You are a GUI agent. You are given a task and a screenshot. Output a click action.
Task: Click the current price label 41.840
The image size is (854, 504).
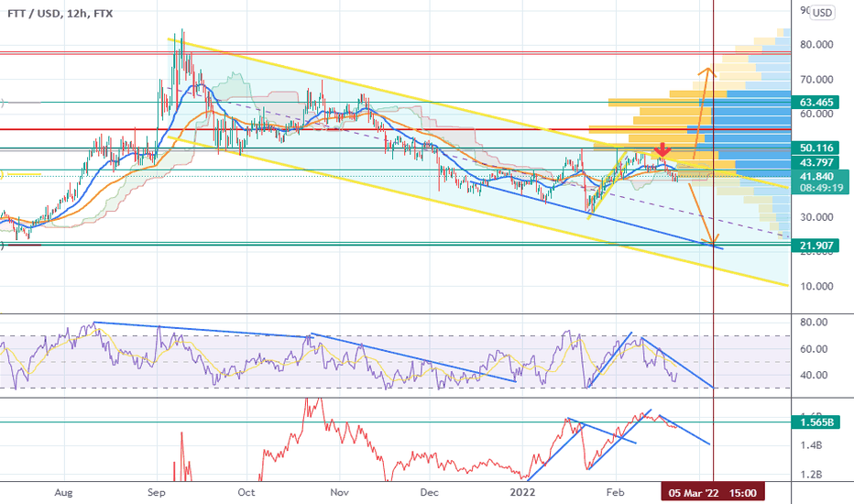(x=816, y=177)
